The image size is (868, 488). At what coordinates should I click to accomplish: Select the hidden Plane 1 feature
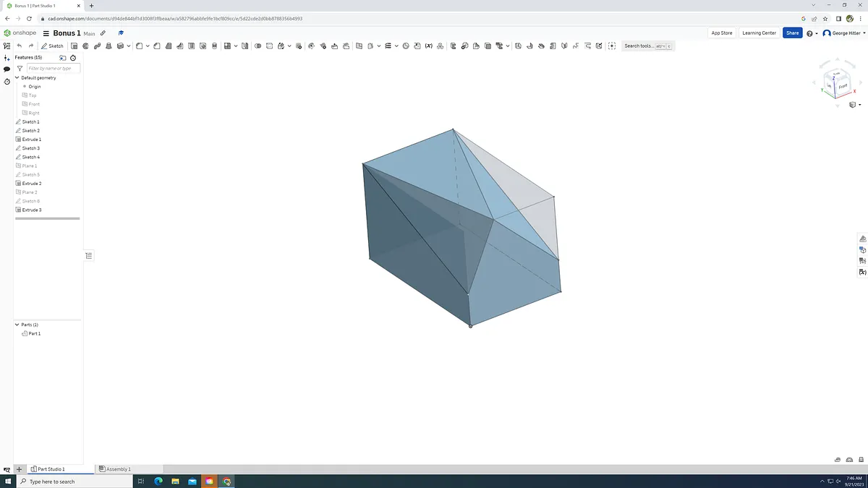pos(30,166)
